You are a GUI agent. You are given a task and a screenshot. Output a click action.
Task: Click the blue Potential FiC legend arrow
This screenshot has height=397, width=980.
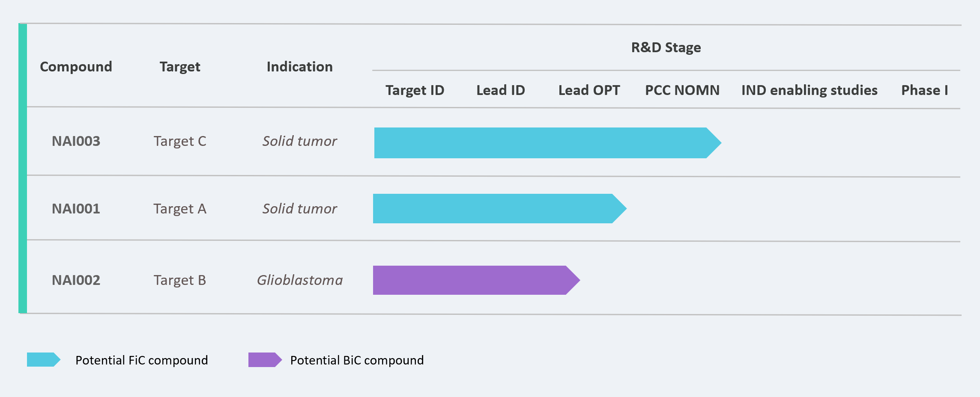pos(43,360)
